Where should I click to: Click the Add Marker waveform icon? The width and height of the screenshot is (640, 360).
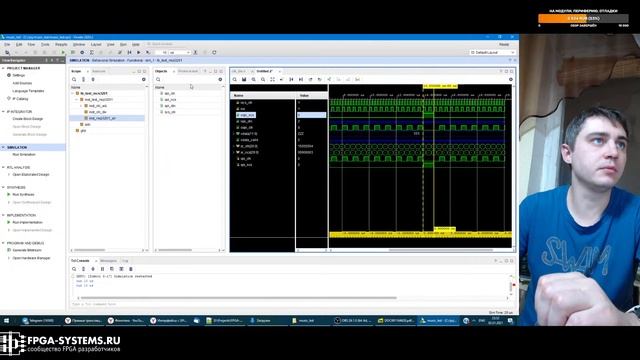329,79
